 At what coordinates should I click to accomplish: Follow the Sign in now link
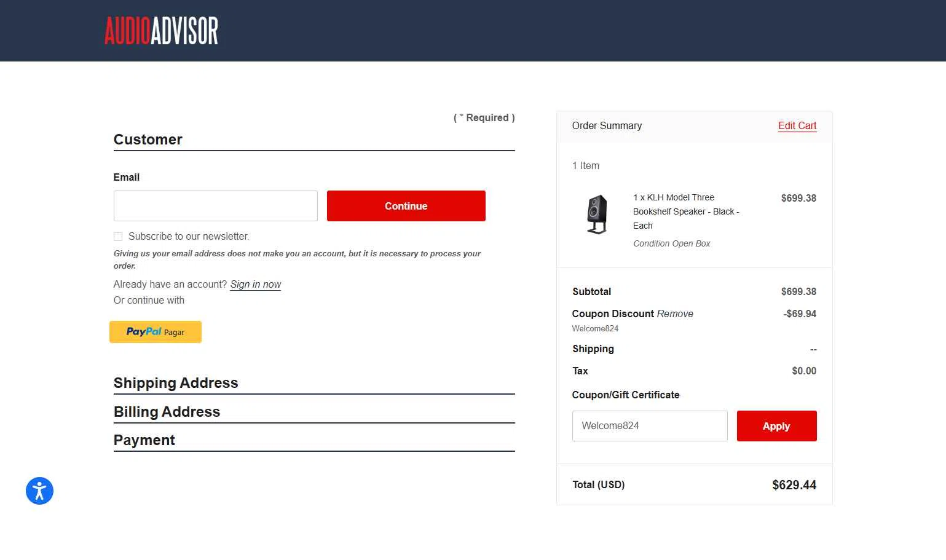[x=256, y=284]
